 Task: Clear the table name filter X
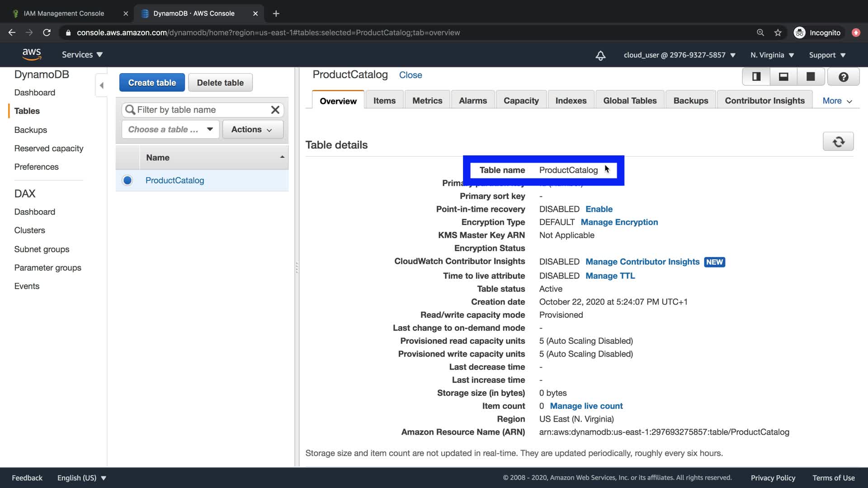coord(275,110)
